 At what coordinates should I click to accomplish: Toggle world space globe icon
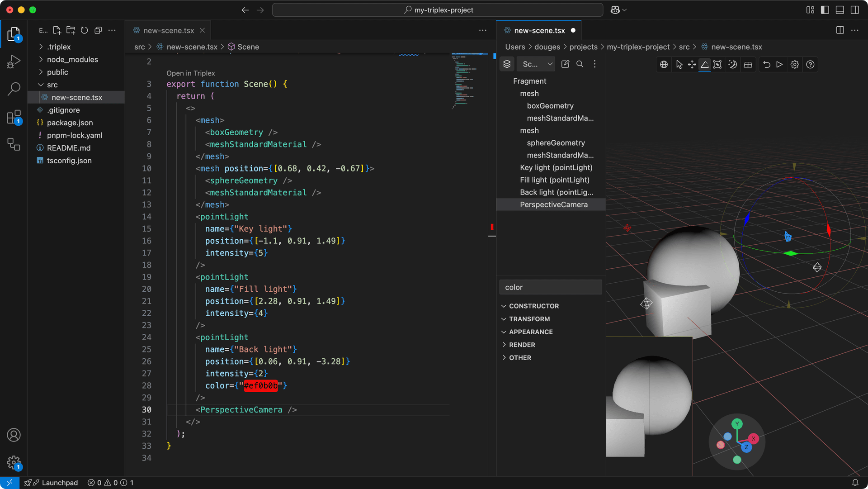664,65
